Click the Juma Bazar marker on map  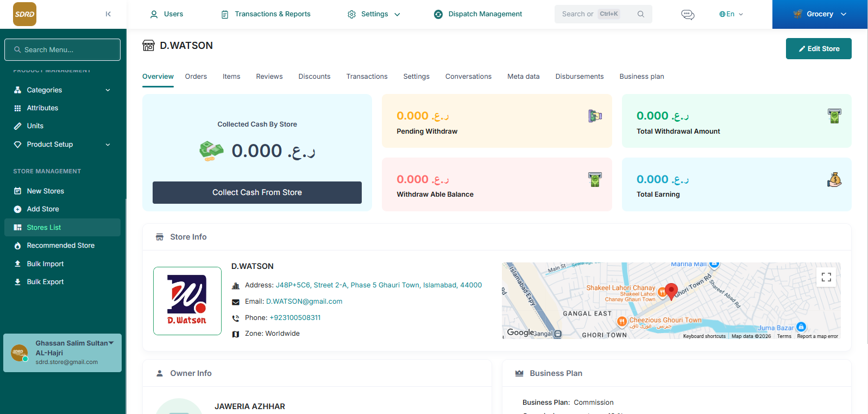(x=801, y=327)
